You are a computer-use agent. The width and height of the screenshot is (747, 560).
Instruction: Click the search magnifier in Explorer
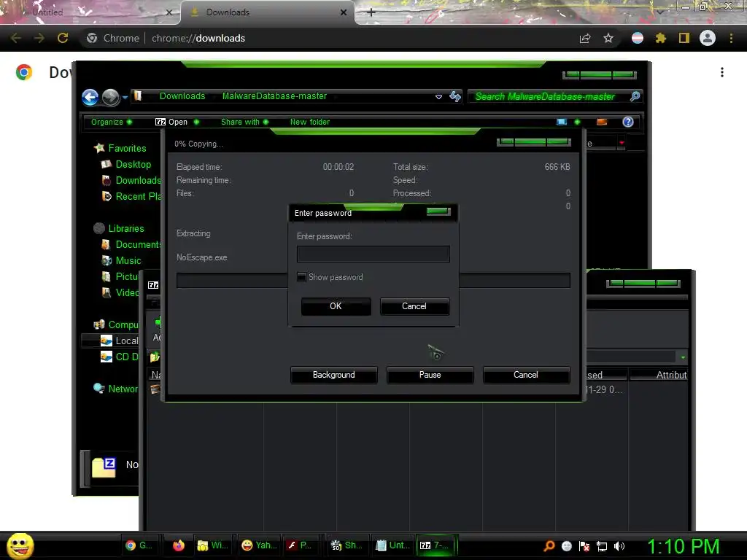(635, 97)
